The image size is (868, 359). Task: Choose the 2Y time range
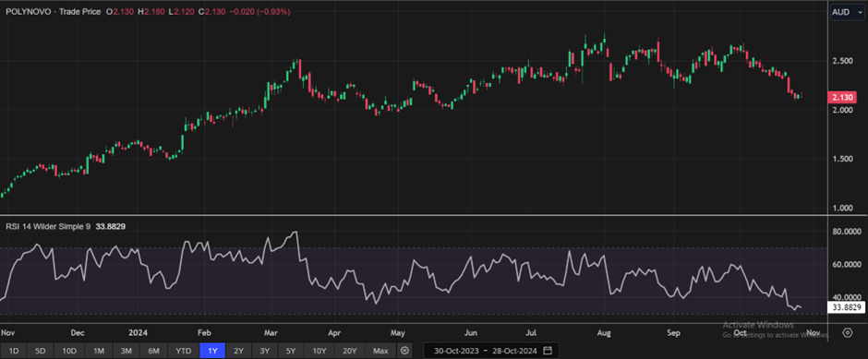pyautogui.click(x=238, y=351)
